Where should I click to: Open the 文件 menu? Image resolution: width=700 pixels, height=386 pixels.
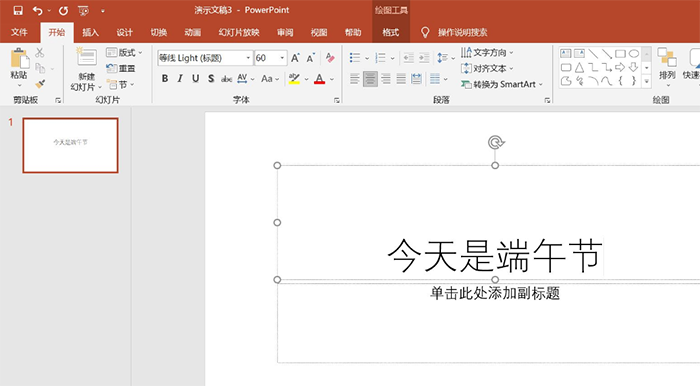point(19,32)
